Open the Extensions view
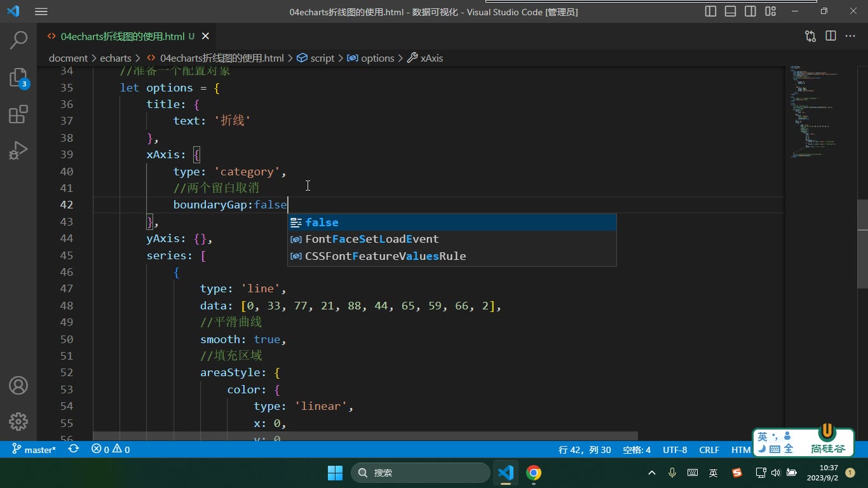This screenshot has width=868, height=488. [18, 114]
